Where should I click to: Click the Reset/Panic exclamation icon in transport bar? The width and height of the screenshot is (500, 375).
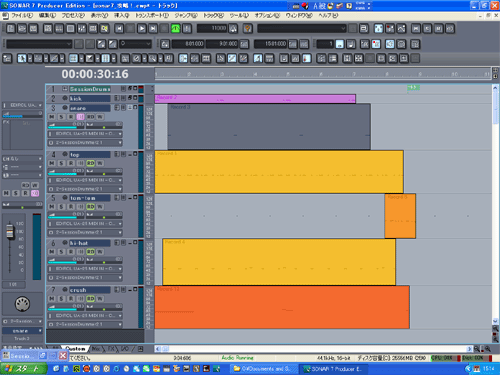coord(187,29)
